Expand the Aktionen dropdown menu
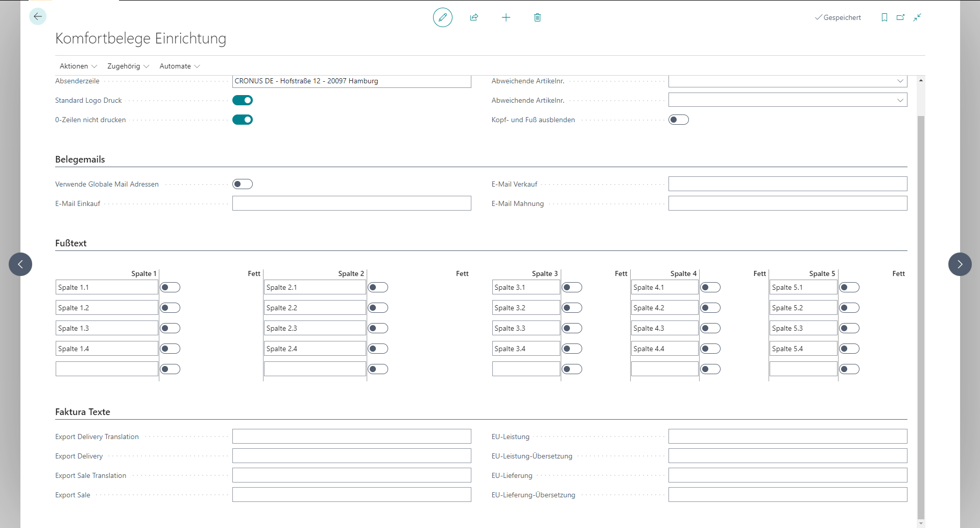Image resolution: width=980 pixels, height=528 pixels. click(78, 66)
